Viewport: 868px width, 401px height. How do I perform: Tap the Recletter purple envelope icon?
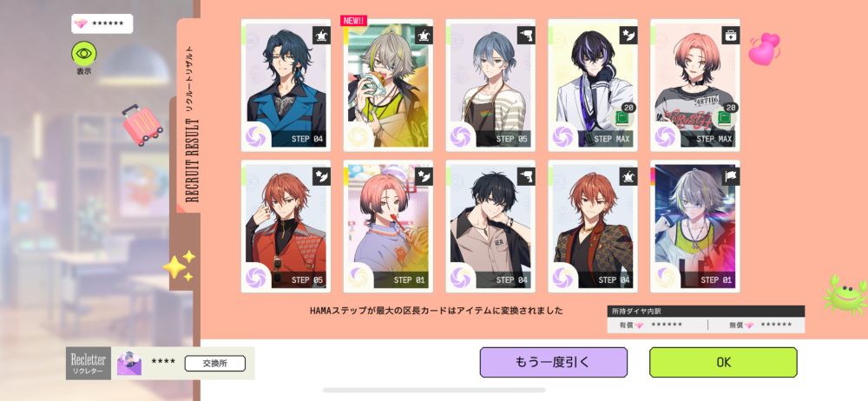coord(129,364)
